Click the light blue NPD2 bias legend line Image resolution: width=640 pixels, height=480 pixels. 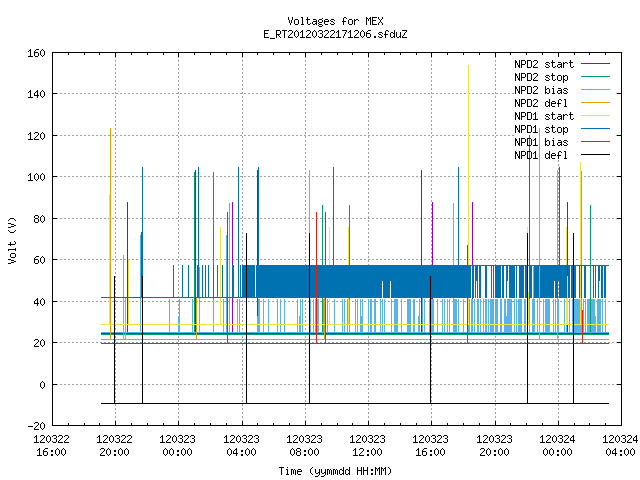point(595,89)
